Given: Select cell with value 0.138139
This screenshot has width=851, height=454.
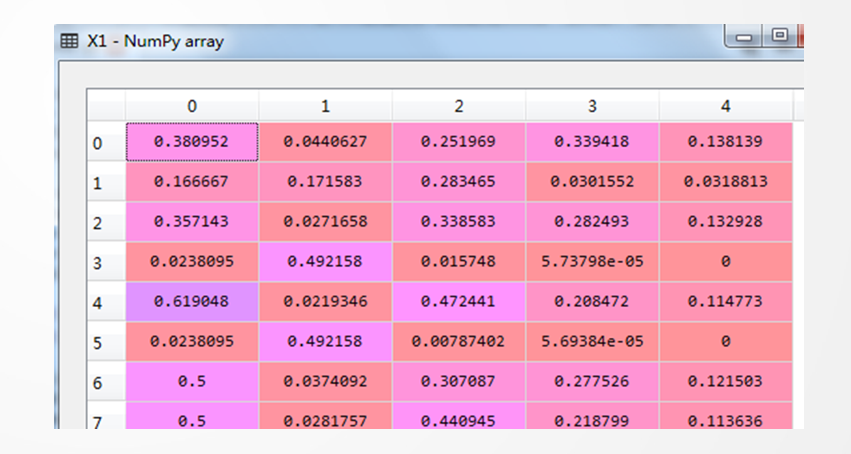Looking at the screenshot, I should point(726,142).
